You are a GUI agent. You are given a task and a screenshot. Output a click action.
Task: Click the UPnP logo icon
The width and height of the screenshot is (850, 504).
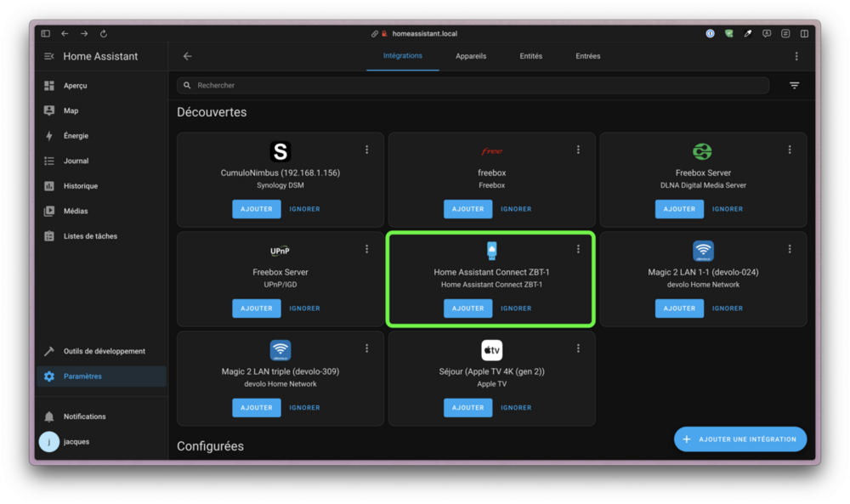(280, 251)
